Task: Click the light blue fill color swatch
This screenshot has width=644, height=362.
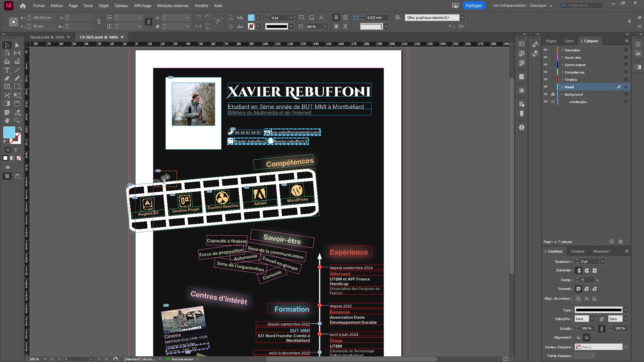Action: 9,132
